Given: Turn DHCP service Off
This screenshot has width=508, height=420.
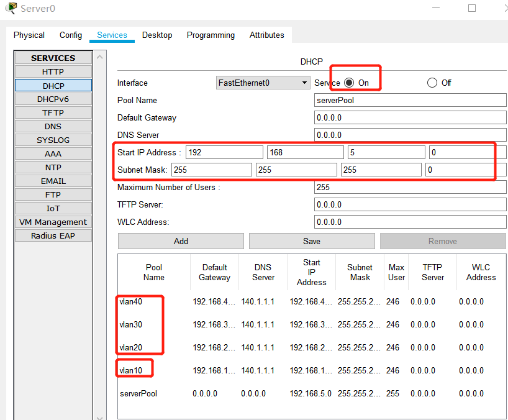Looking at the screenshot, I should coord(432,83).
